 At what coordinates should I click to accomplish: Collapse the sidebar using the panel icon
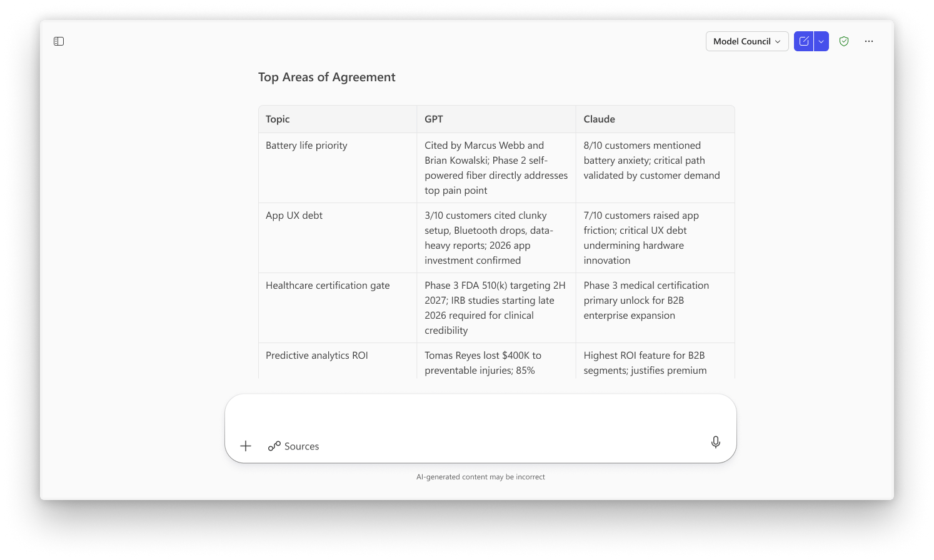click(x=58, y=41)
